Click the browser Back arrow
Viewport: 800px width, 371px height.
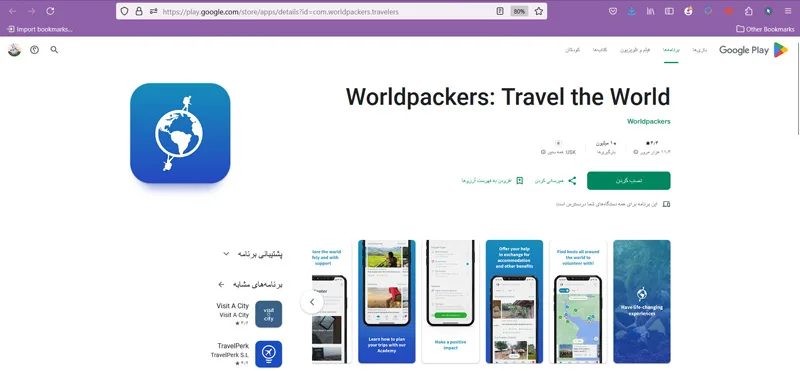[x=13, y=11]
